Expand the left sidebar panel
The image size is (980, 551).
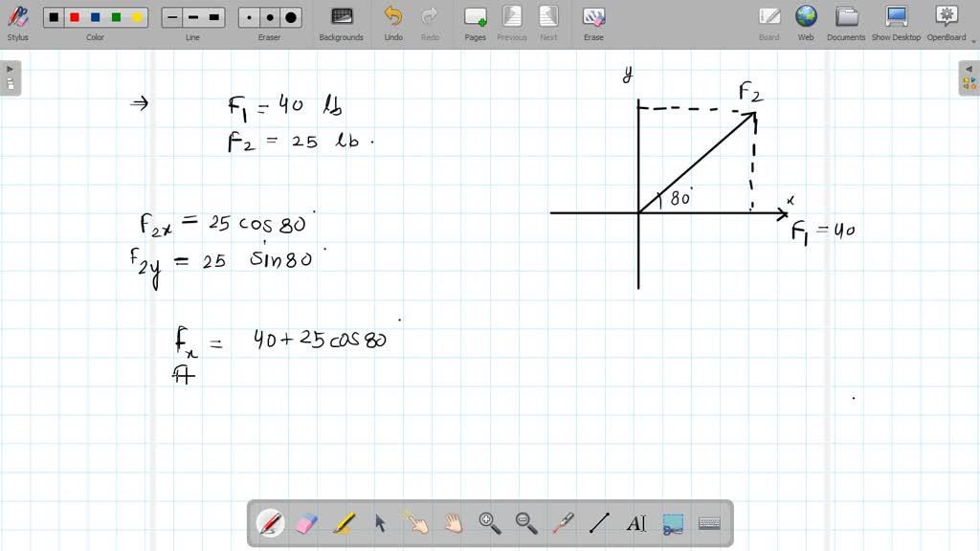point(10,68)
